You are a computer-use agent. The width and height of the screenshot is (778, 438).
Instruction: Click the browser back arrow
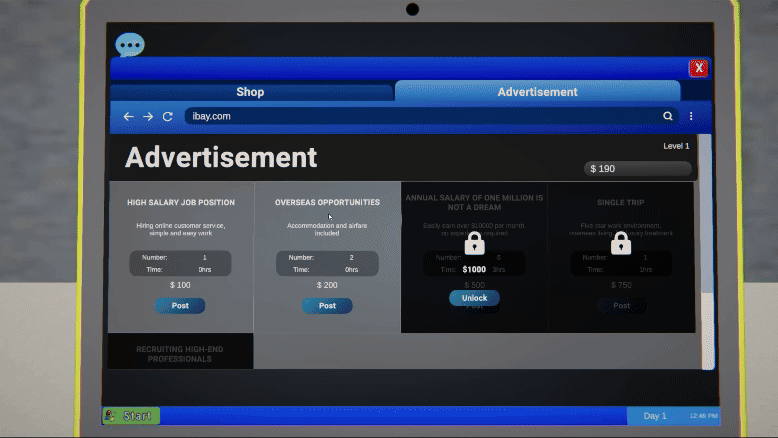[x=128, y=117]
